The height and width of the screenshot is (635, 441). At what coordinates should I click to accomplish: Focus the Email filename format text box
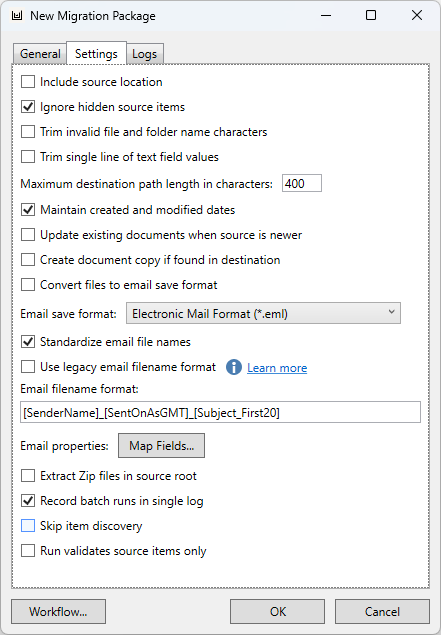220,412
